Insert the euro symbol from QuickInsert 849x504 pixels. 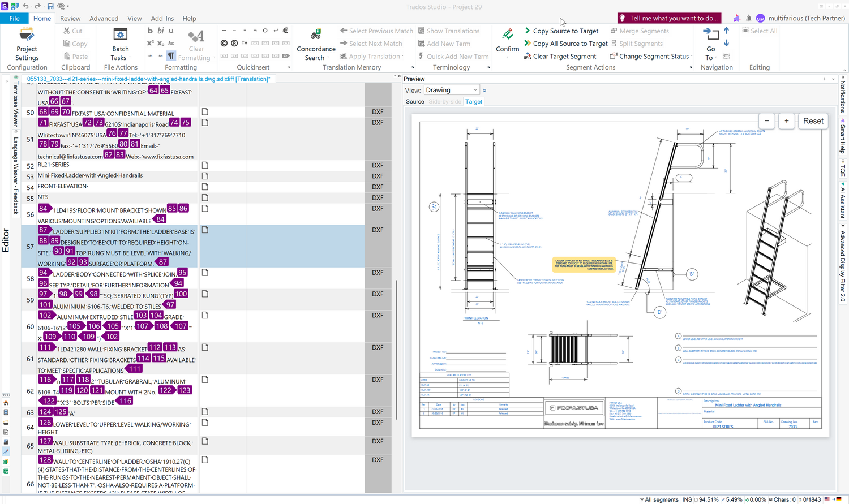coord(285,31)
